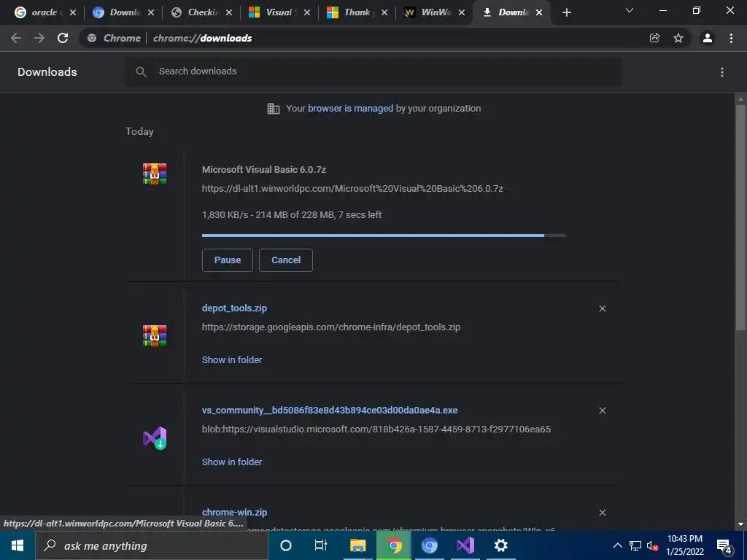Click the Cortana ask me anything search box
This screenshot has width=747, height=560.
152,545
